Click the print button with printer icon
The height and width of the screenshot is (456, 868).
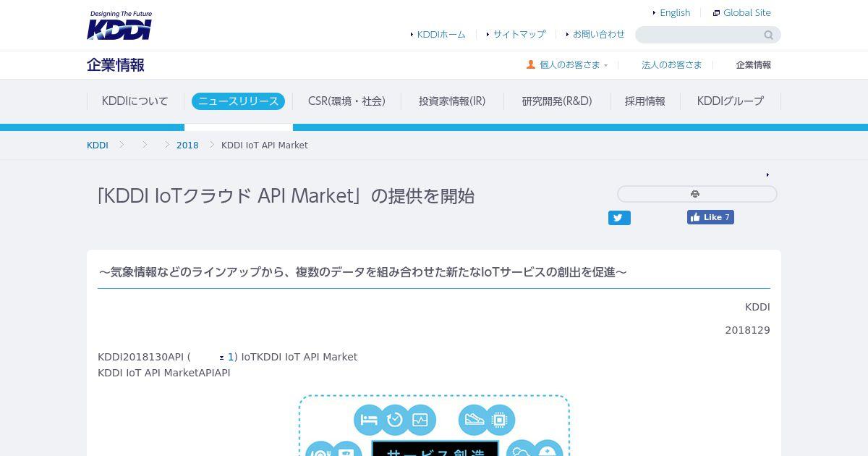[x=697, y=194]
